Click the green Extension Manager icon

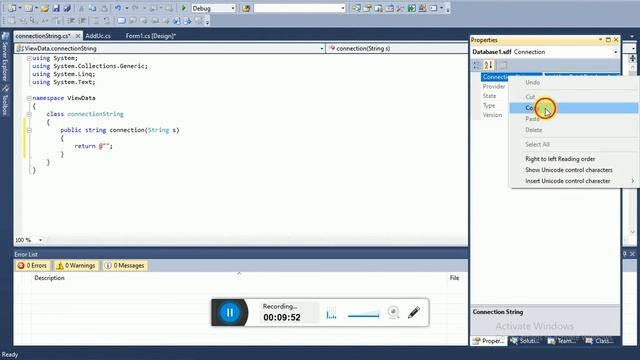pos(411,8)
